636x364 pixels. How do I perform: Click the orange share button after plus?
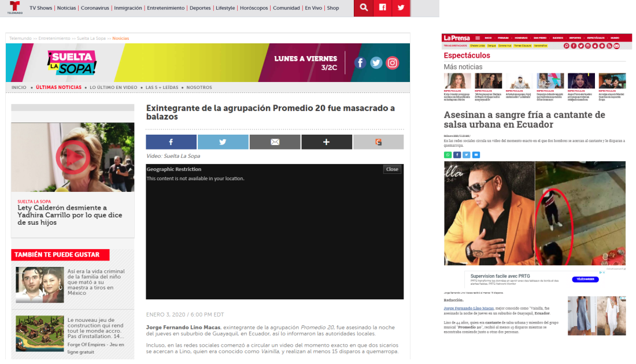coord(379,142)
